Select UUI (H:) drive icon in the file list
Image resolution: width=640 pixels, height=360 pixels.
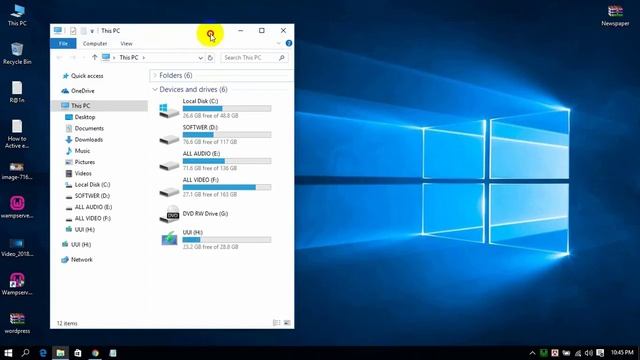coord(169,238)
